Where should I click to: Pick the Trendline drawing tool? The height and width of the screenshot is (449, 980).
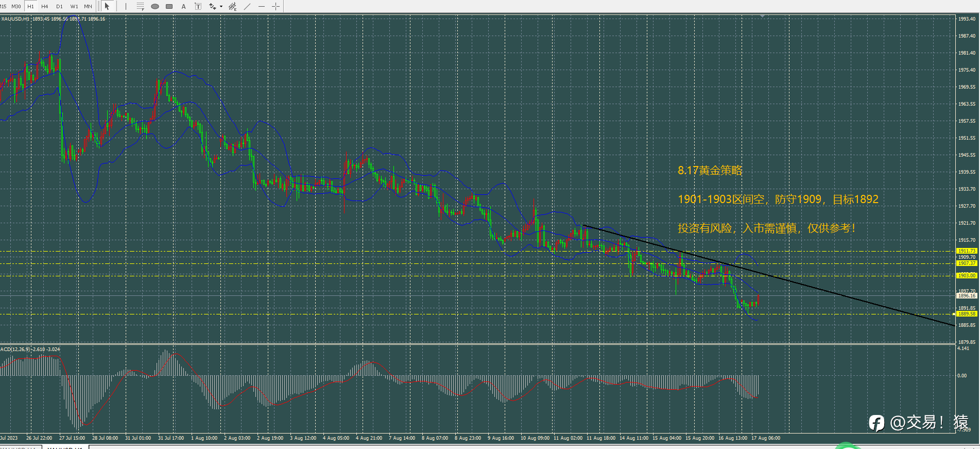coord(247,6)
